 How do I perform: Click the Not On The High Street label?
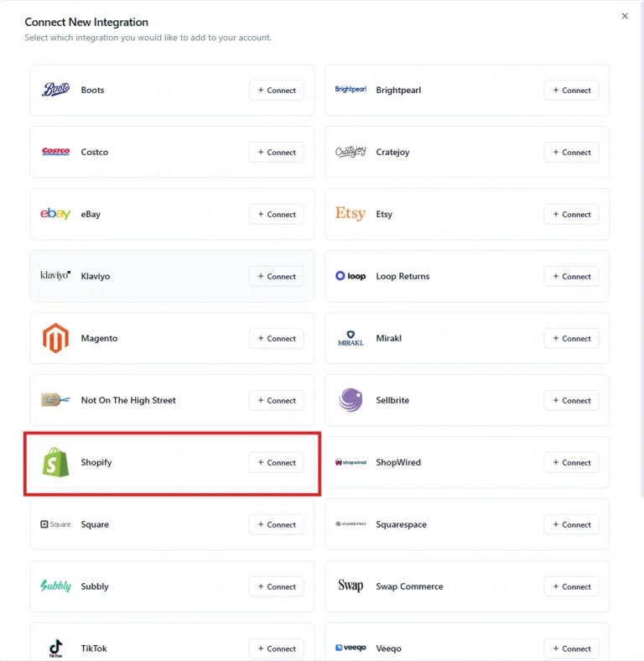pos(128,400)
